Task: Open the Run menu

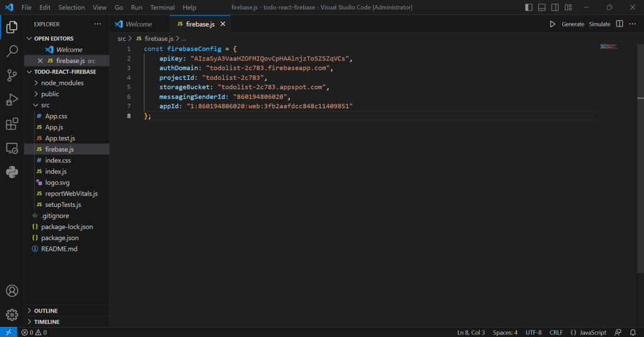Action: (x=136, y=8)
